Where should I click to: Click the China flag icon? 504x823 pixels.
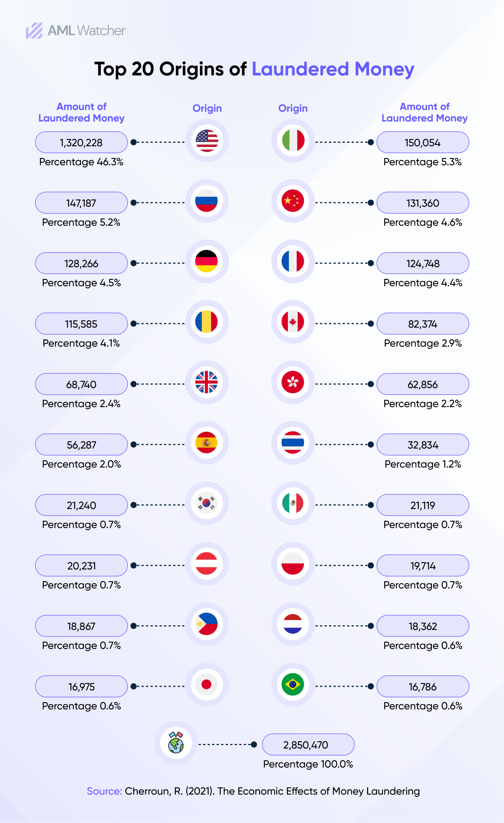293,201
